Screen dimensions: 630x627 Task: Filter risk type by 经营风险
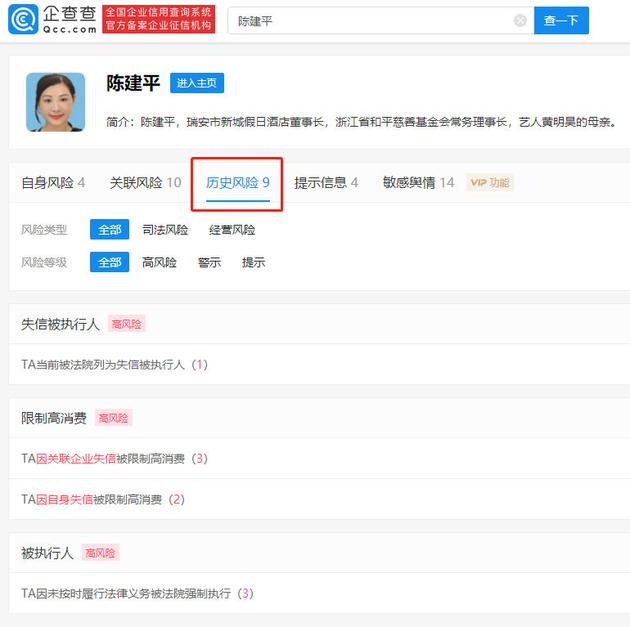coord(232,230)
